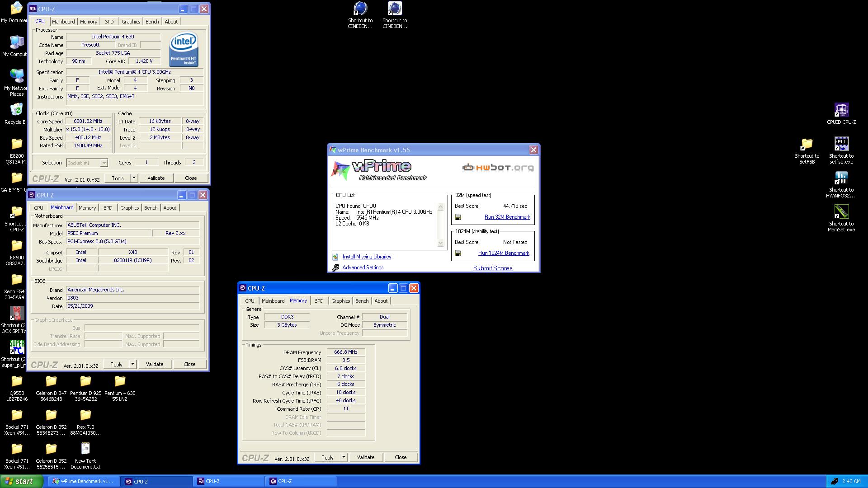Viewport: 868px width, 488px height.
Task: Open the Celeron D 347 5646B248 folder
Action: [x=51, y=381]
